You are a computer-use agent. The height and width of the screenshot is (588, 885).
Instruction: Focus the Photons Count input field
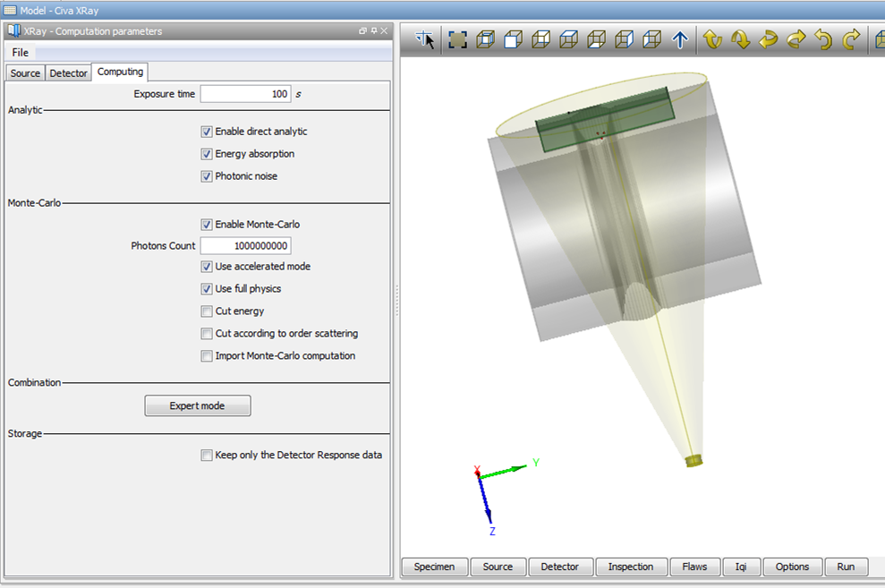point(245,245)
